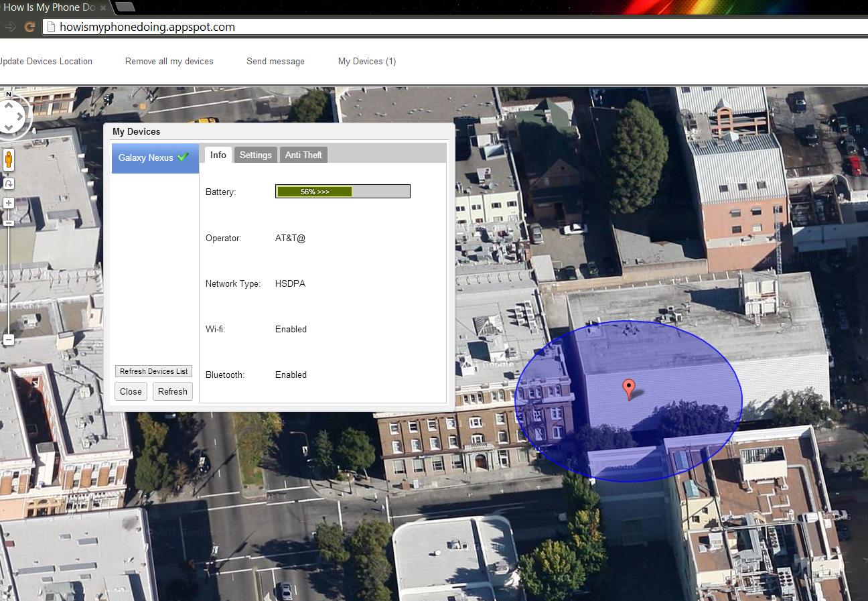The height and width of the screenshot is (601, 868).
Task: Zoom out with the bottom minus button
Action: [x=8, y=340]
